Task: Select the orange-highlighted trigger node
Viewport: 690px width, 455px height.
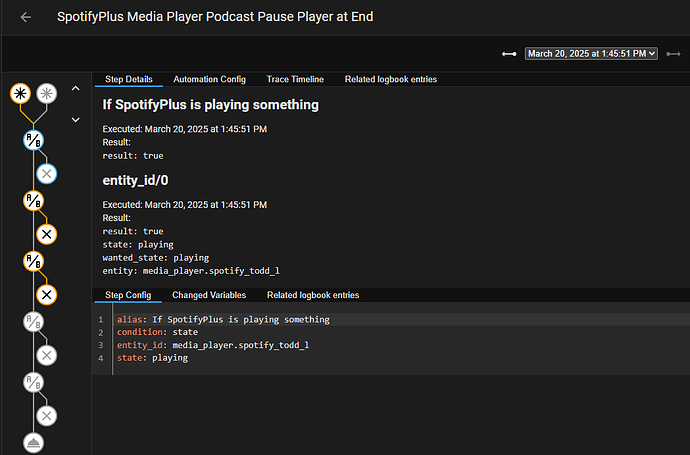Action: click(20, 93)
